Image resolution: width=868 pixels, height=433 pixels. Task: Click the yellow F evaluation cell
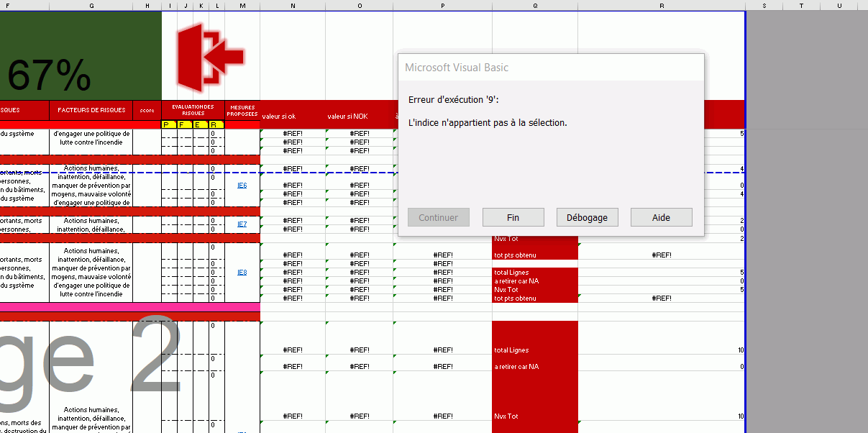(x=186, y=125)
